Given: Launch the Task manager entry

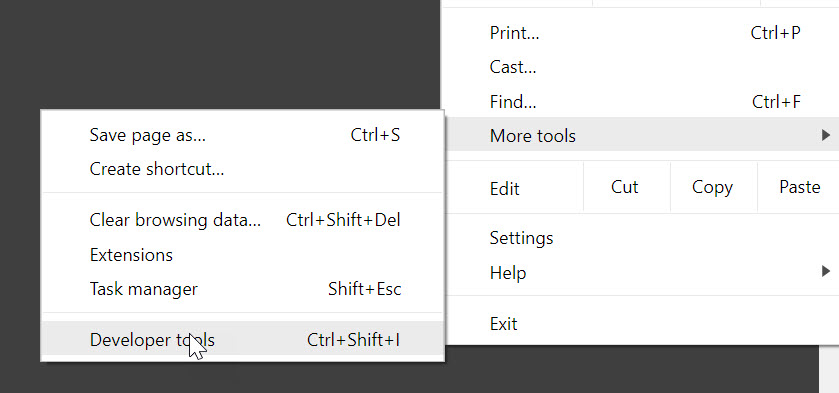Looking at the screenshot, I should [x=242, y=289].
